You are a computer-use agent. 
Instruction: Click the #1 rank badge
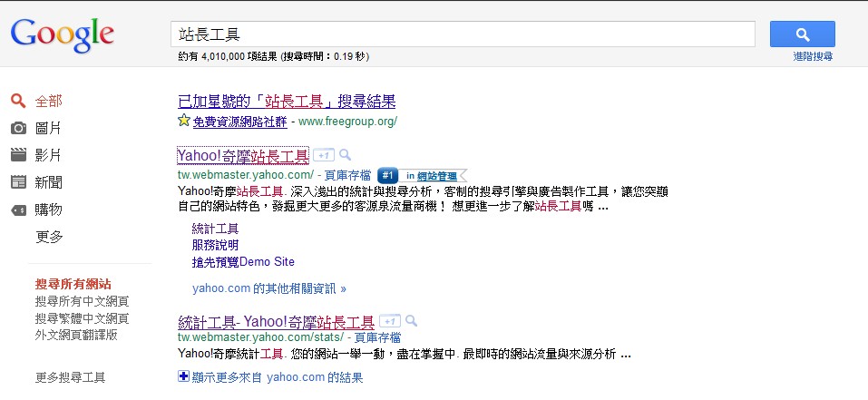point(387,176)
